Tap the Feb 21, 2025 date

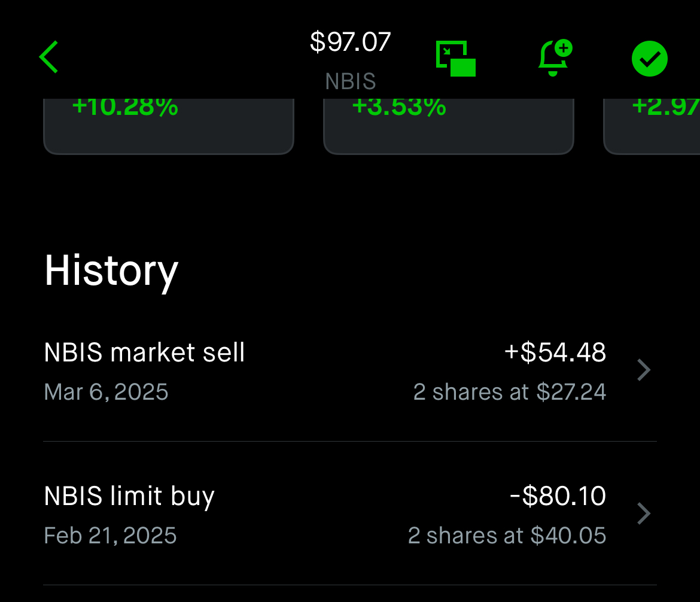pos(110,536)
